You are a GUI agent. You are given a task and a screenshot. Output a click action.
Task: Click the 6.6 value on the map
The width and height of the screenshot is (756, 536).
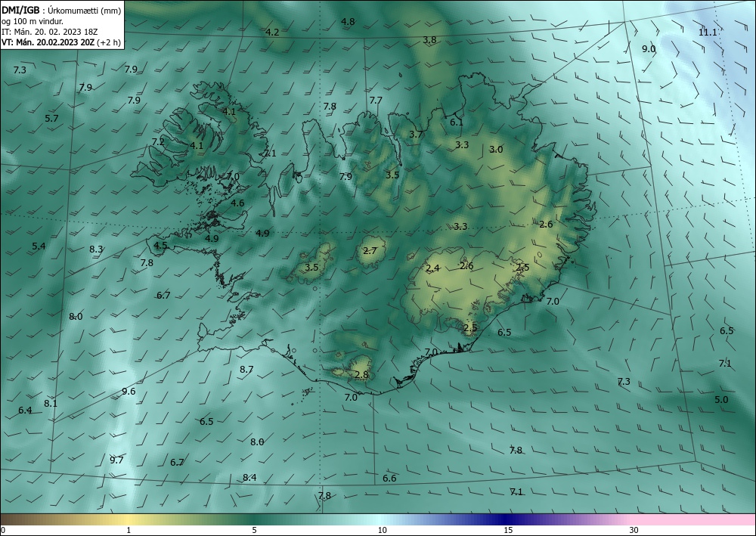coord(389,478)
